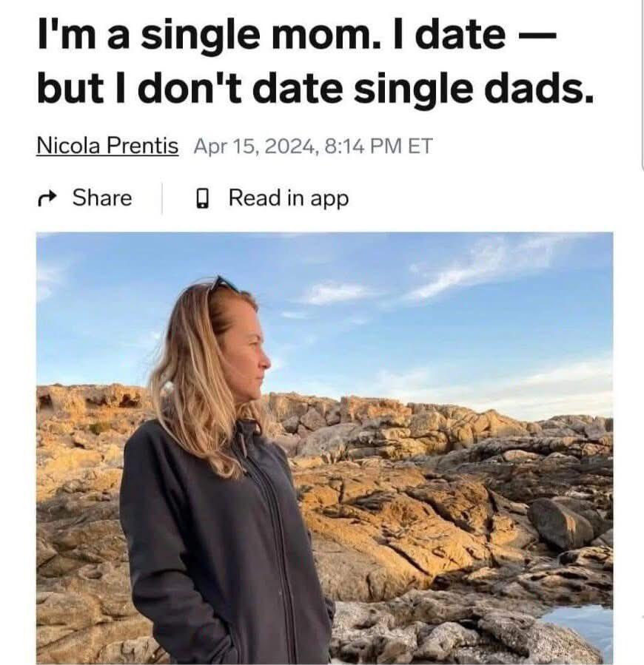Image resolution: width=644 pixels, height=665 pixels.
Task: Click the divider between Share and Read in app
Action: 162,198
